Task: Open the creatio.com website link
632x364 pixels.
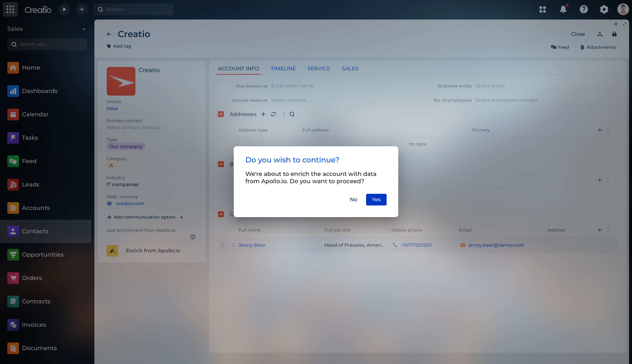Action: tap(129, 203)
